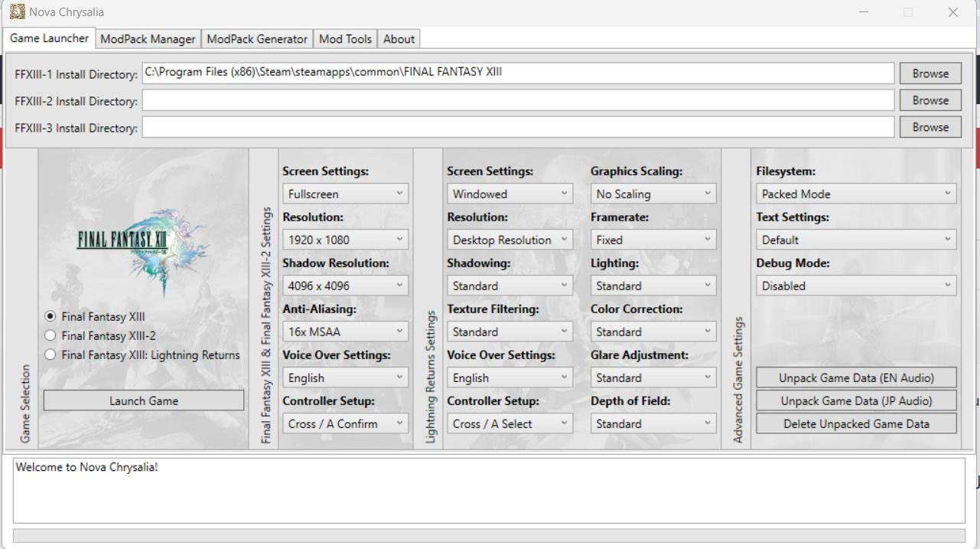Minimize the Nova Chrysalia window
Image resolution: width=980 pixels, height=549 pixels.
[864, 12]
